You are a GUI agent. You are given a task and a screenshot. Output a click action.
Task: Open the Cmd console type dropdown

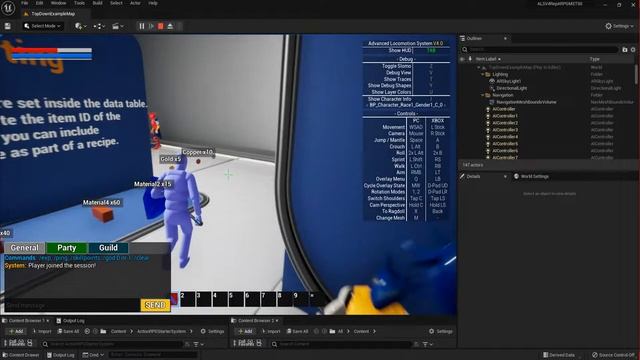[x=93, y=355]
